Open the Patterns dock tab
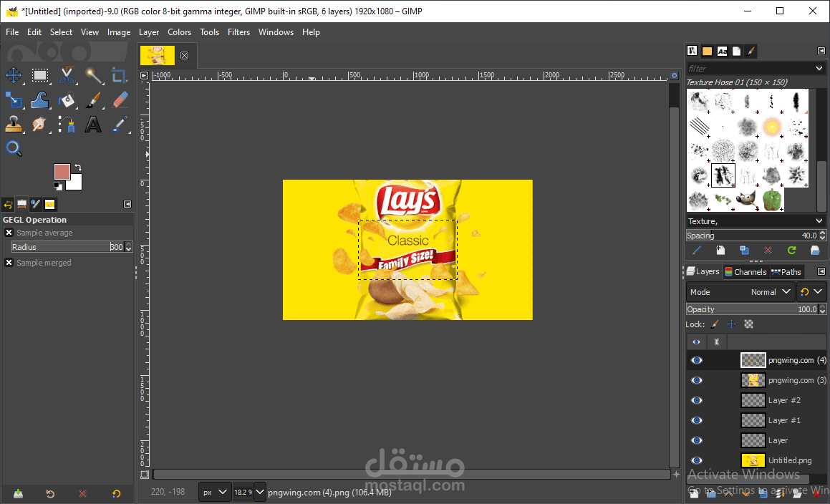 [x=708, y=52]
